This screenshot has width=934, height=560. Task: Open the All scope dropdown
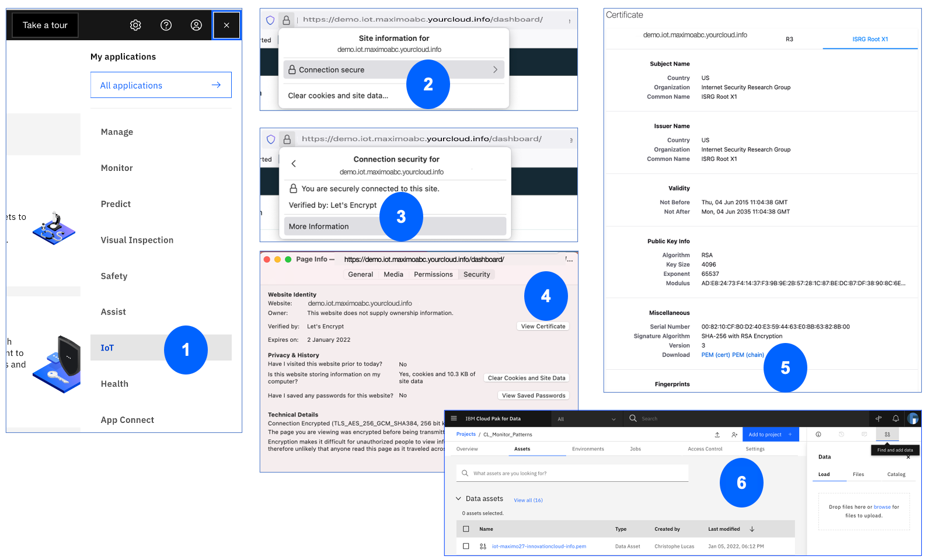[586, 419]
